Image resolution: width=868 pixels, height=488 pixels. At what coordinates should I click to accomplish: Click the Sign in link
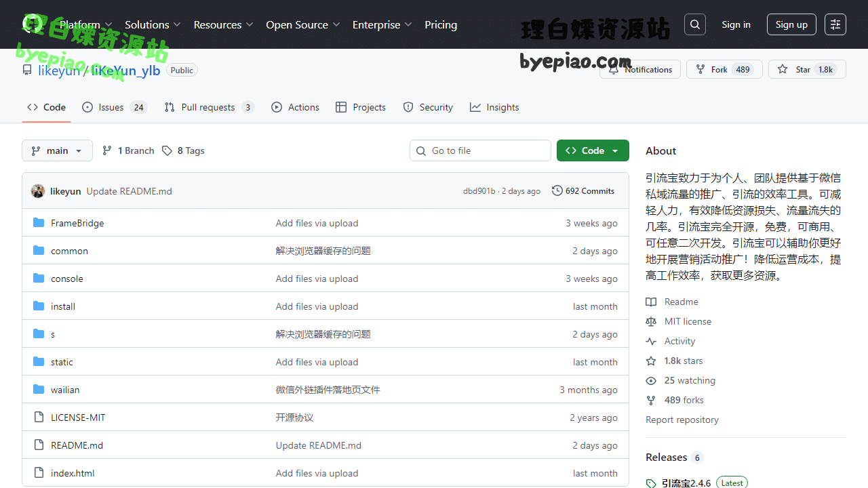[736, 24]
